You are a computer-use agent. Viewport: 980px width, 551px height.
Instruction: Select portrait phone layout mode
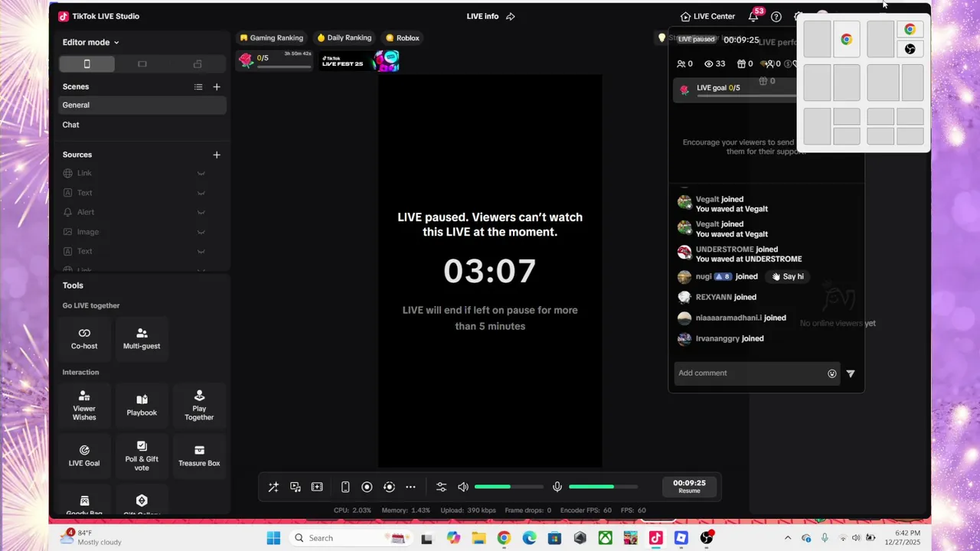point(87,64)
